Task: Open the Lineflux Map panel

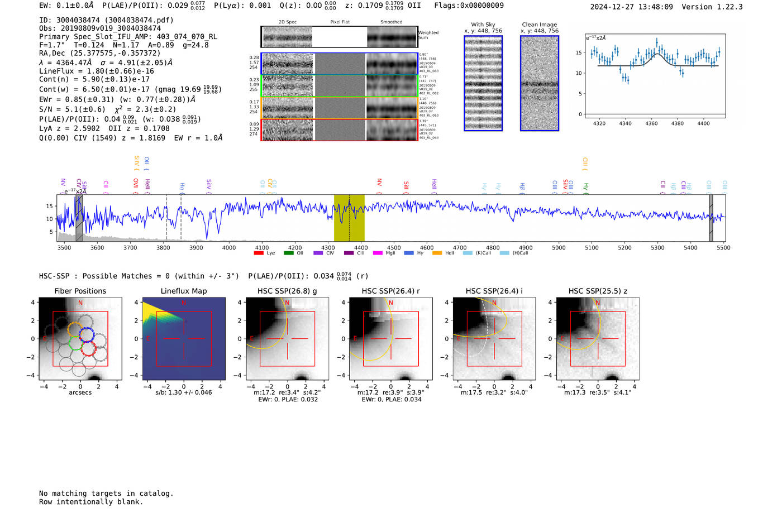Action: point(184,339)
